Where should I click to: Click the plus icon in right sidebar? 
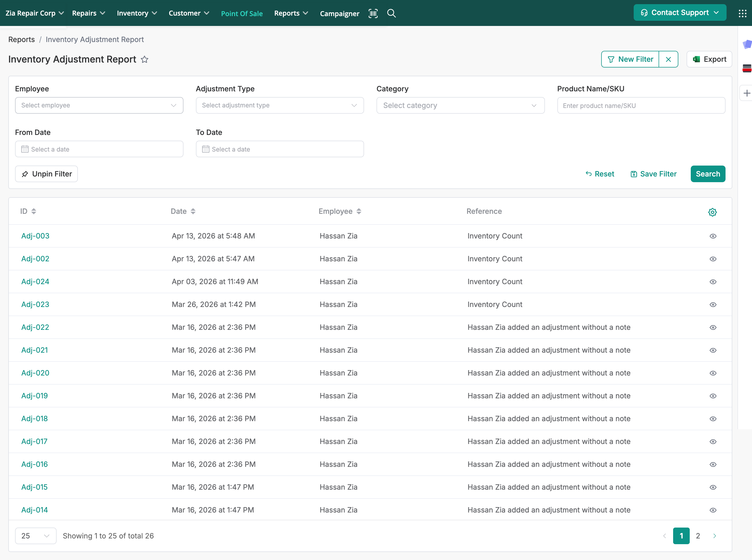coord(747,93)
